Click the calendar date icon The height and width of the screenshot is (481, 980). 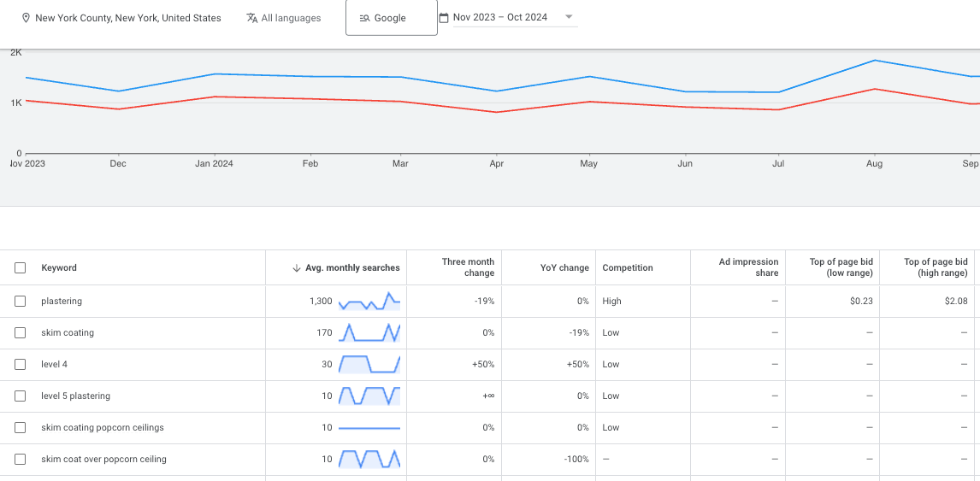point(443,17)
